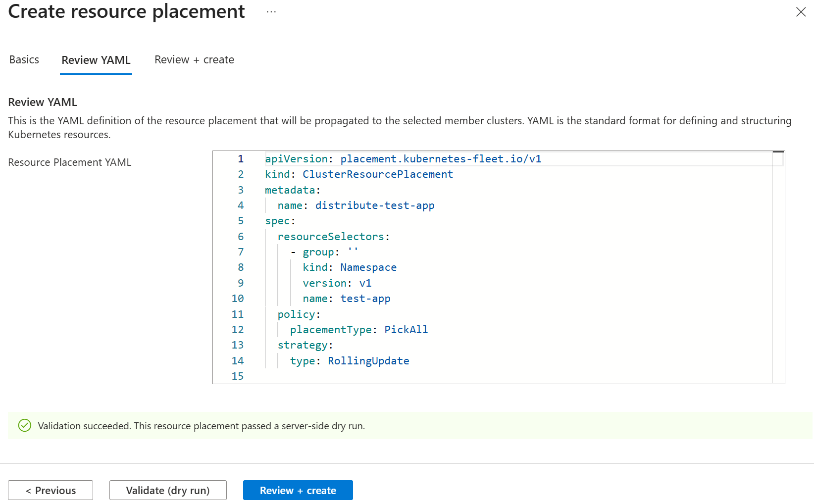Image resolution: width=814 pixels, height=504 pixels.
Task: Click the version v1 line
Action: tap(337, 283)
